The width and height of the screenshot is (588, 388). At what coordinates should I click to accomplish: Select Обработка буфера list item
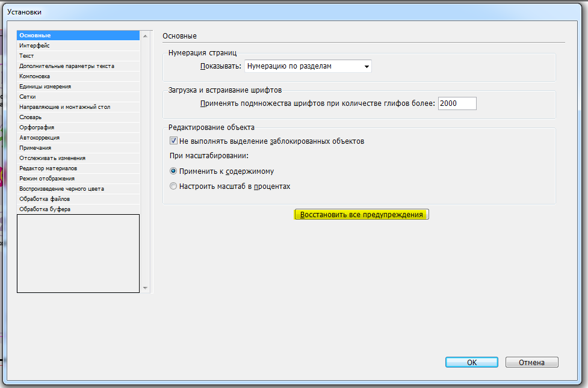click(x=78, y=209)
